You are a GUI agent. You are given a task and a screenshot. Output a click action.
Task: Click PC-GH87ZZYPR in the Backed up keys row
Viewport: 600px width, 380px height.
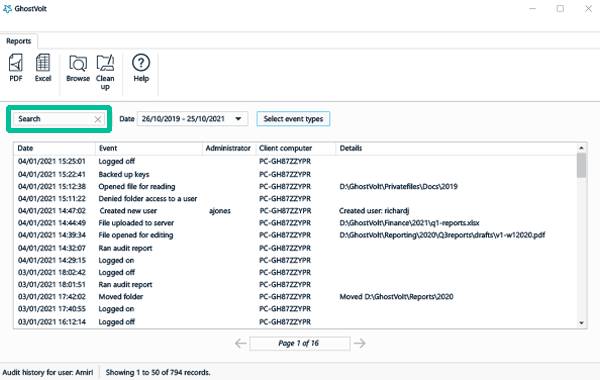(285, 174)
